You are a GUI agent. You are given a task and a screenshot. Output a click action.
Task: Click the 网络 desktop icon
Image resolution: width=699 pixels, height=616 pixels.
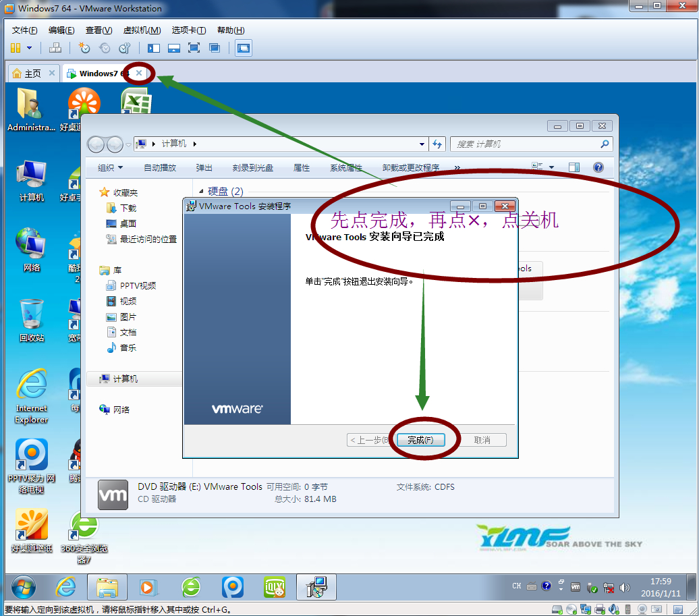[x=31, y=250]
